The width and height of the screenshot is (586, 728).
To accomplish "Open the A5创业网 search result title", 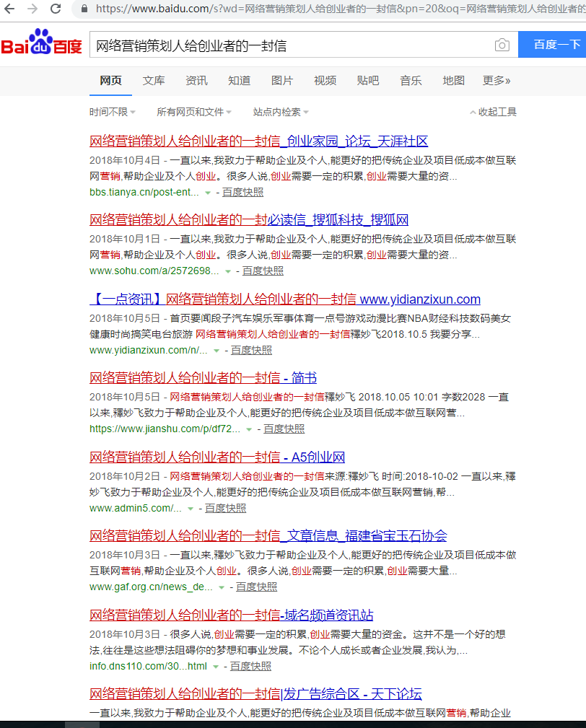I will coord(217,457).
